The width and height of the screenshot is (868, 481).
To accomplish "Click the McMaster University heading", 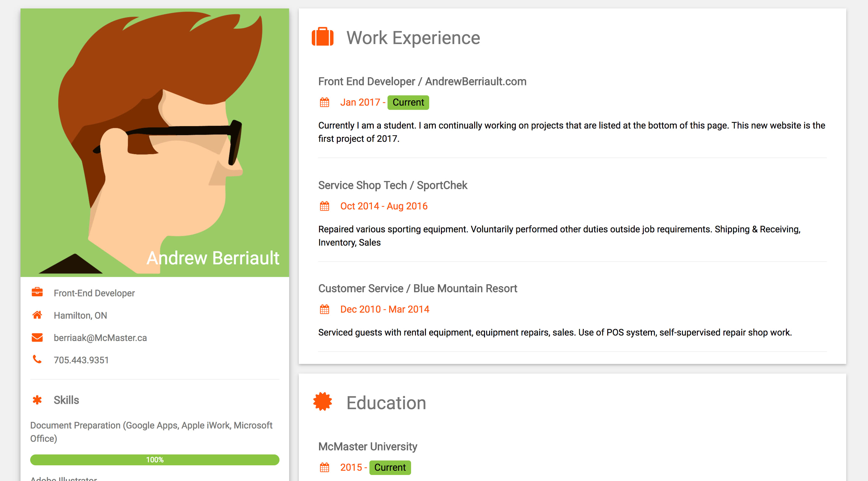I will 368,447.
